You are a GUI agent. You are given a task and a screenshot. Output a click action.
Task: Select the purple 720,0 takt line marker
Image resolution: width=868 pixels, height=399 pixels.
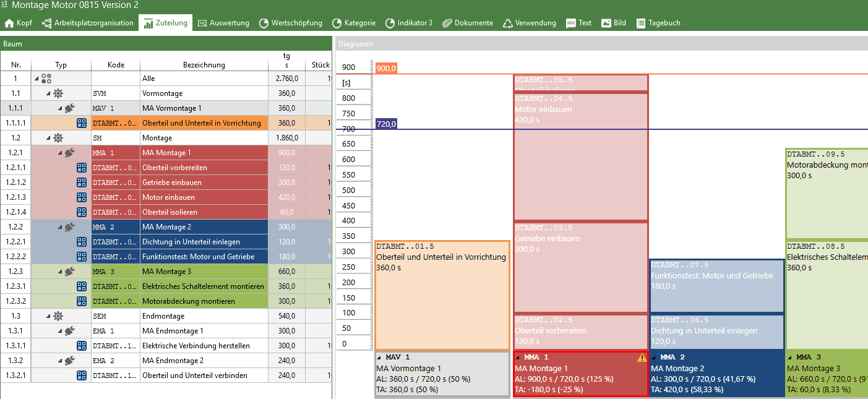click(x=386, y=124)
